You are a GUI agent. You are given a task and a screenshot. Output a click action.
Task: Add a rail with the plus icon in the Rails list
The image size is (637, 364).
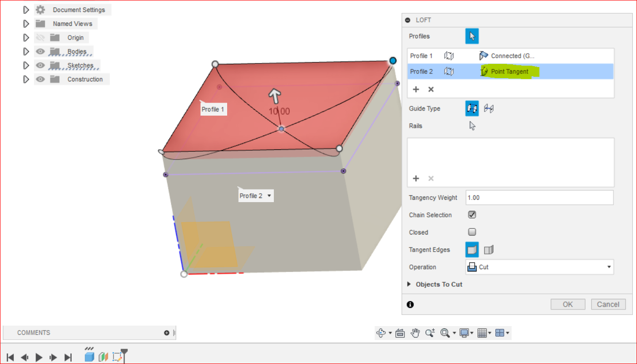tap(416, 179)
